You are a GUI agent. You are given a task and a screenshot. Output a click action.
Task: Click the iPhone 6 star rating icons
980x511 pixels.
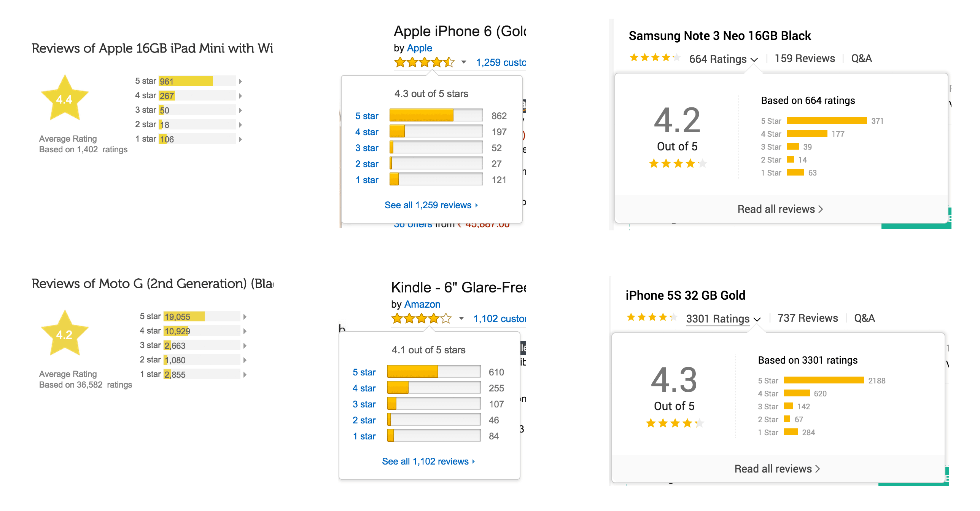tap(424, 62)
